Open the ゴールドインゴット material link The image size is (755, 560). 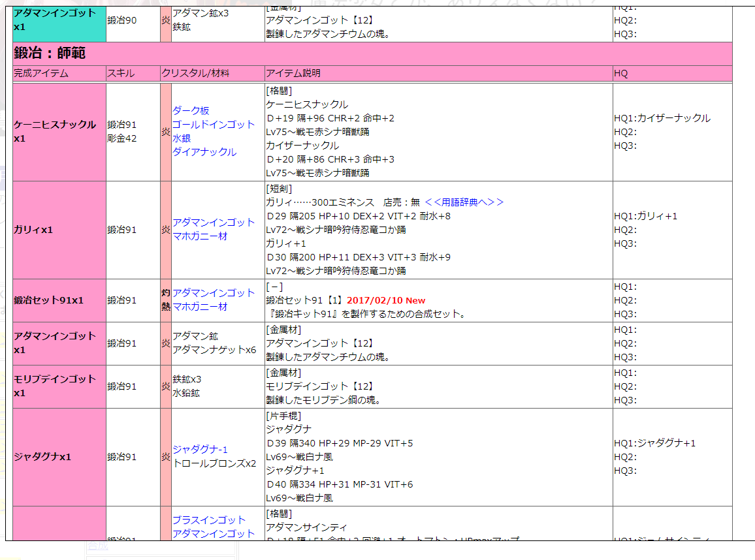214,125
